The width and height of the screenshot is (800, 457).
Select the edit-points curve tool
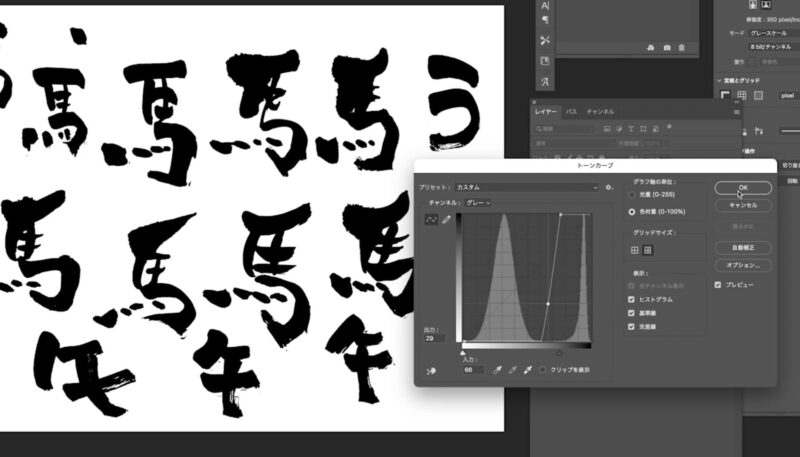[432, 220]
